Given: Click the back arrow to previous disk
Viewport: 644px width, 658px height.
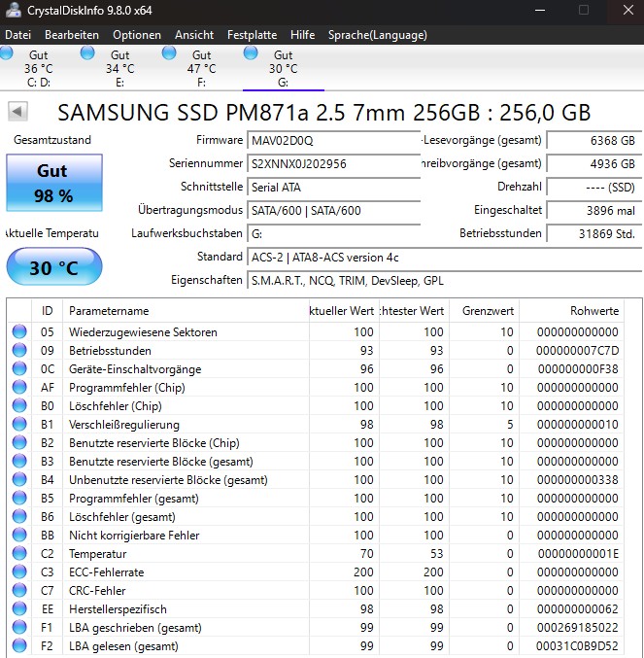Looking at the screenshot, I should point(17,112).
